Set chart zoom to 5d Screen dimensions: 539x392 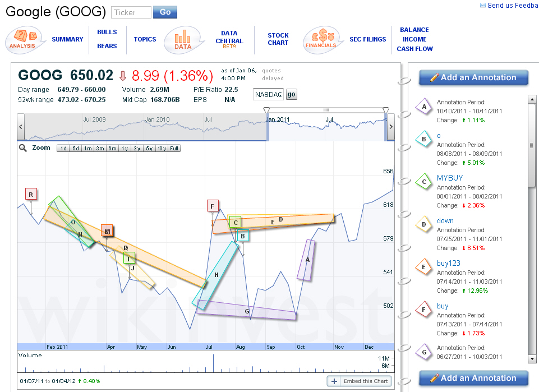[x=75, y=149]
